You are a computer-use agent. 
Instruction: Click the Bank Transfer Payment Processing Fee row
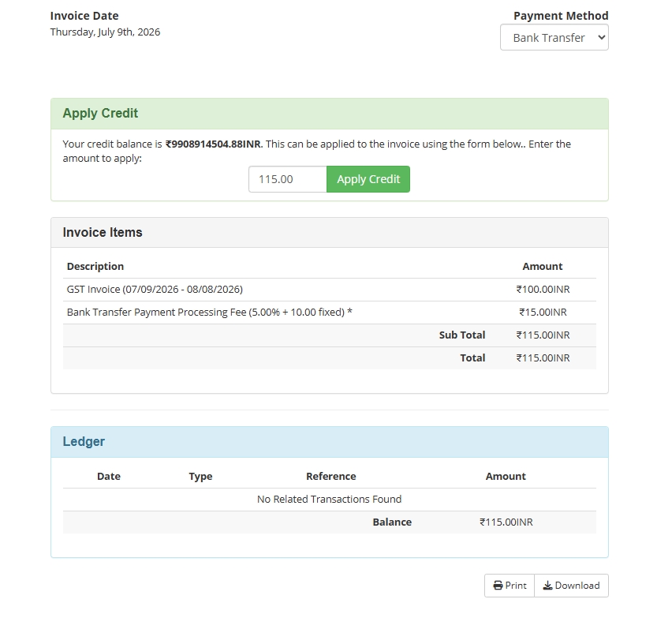330,313
